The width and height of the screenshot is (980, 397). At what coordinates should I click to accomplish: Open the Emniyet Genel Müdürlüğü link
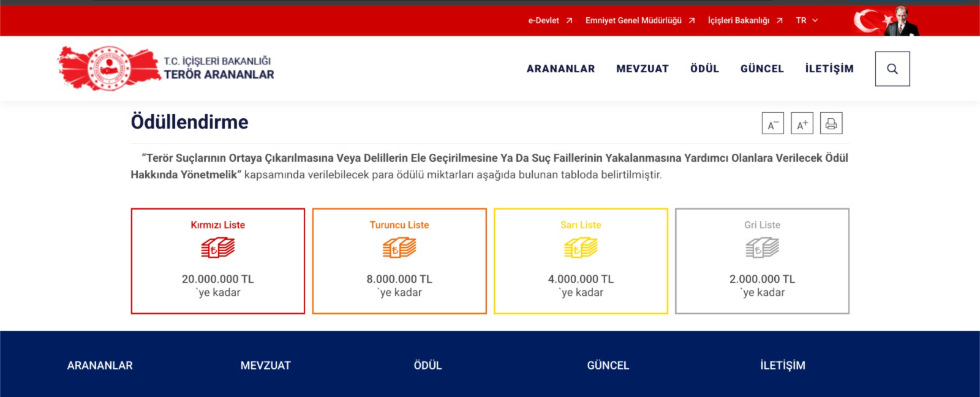pos(633,21)
